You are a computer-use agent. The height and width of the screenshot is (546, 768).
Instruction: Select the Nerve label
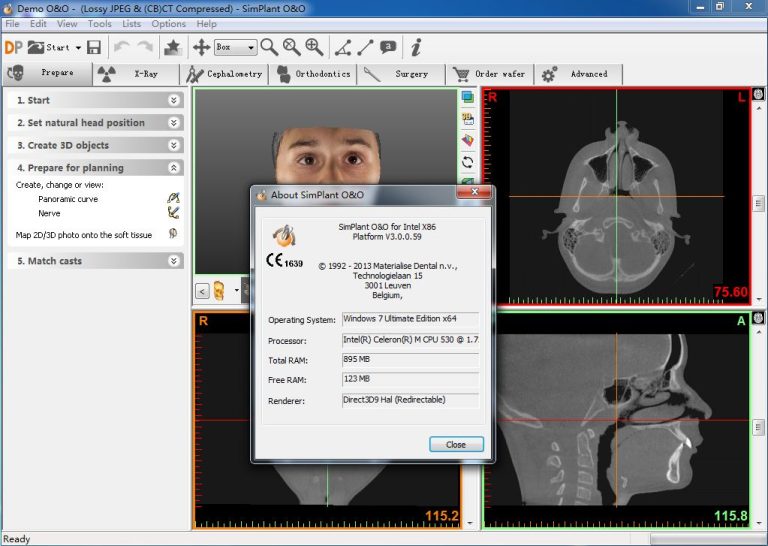[x=49, y=213]
